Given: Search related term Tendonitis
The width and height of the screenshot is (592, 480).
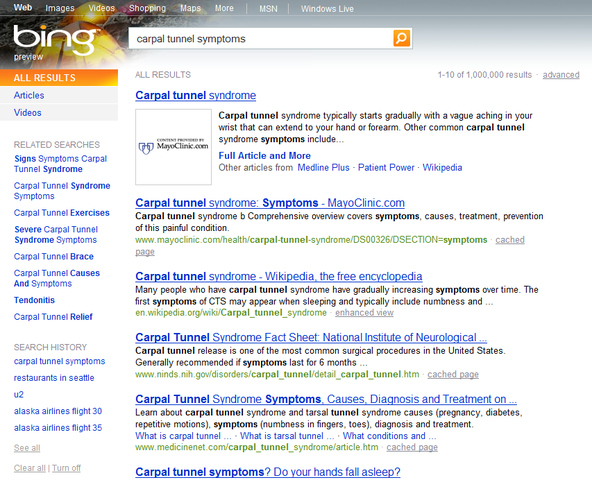Looking at the screenshot, I should pyautogui.click(x=34, y=300).
